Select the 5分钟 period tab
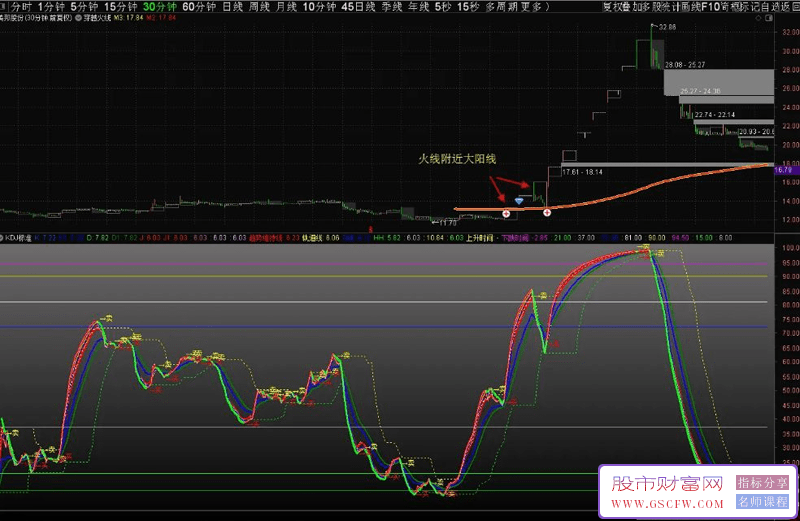Image resolution: width=800 pixels, height=521 pixels. (84, 7)
